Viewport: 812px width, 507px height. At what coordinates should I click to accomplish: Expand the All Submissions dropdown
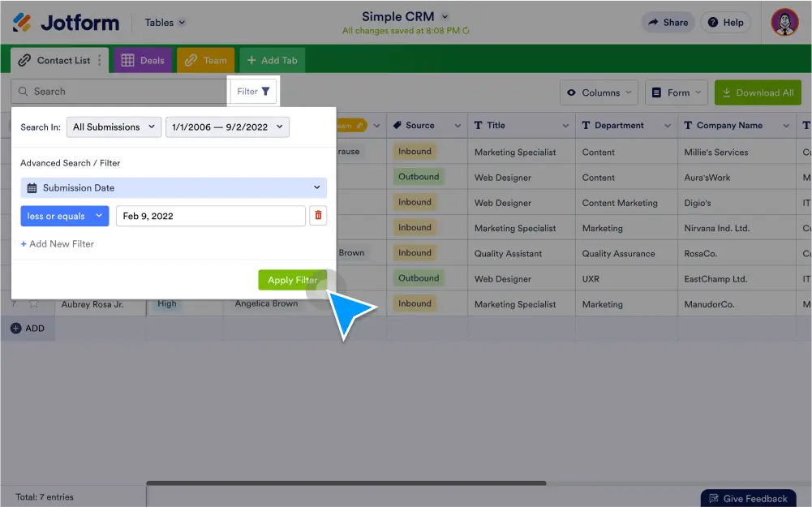pos(113,127)
